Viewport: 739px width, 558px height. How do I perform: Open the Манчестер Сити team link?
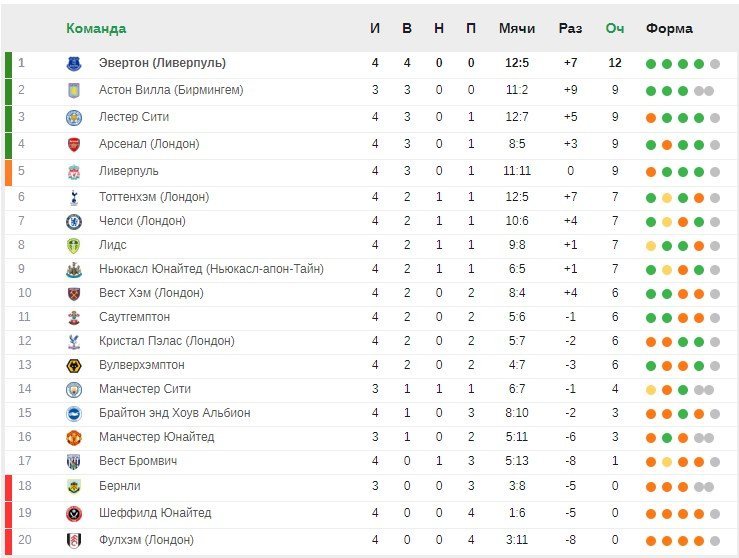(x=145, y=389)
